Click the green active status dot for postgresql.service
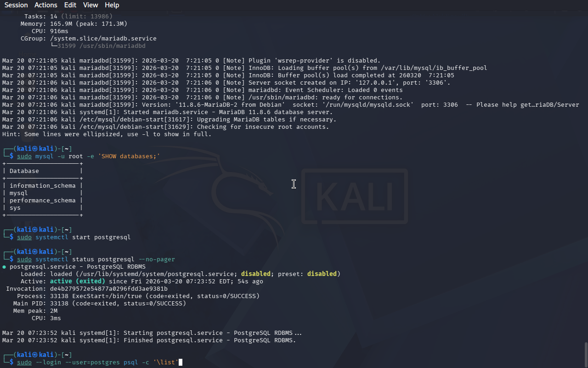Image resolution: width=588 pixels, height=368 pixels. click(4, 267)
